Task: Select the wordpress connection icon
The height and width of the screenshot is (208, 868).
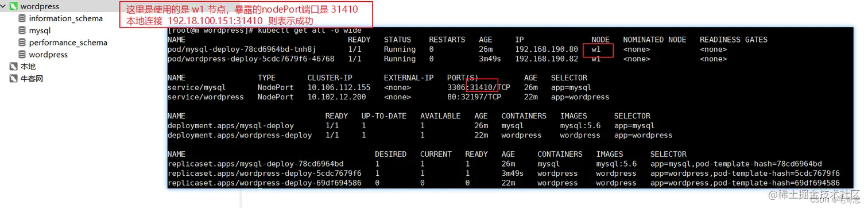Action: (13, 6)
